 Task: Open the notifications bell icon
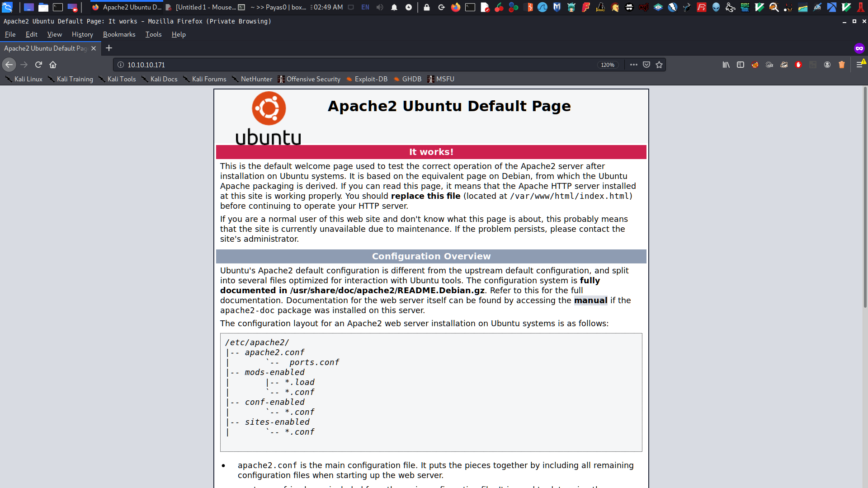394,7
